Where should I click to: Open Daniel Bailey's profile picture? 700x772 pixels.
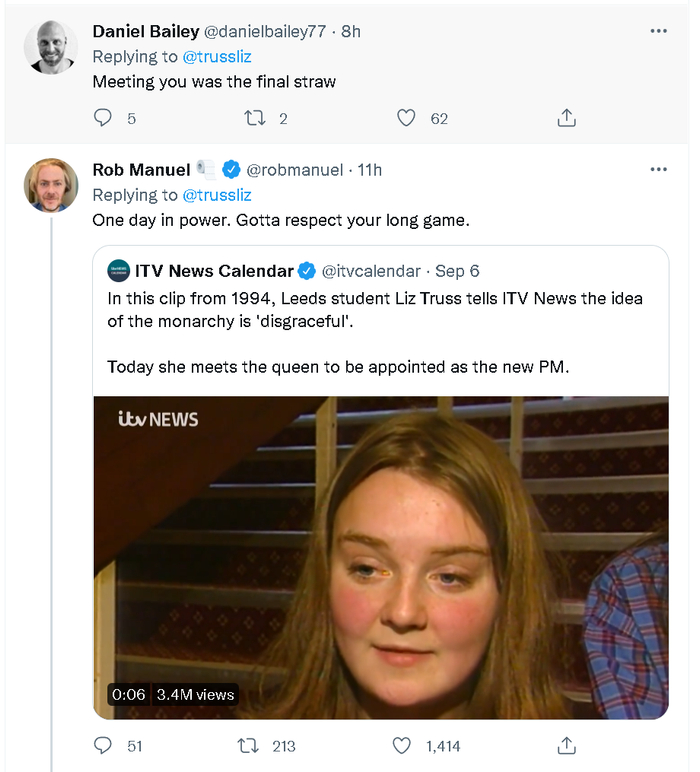(51, 47)
